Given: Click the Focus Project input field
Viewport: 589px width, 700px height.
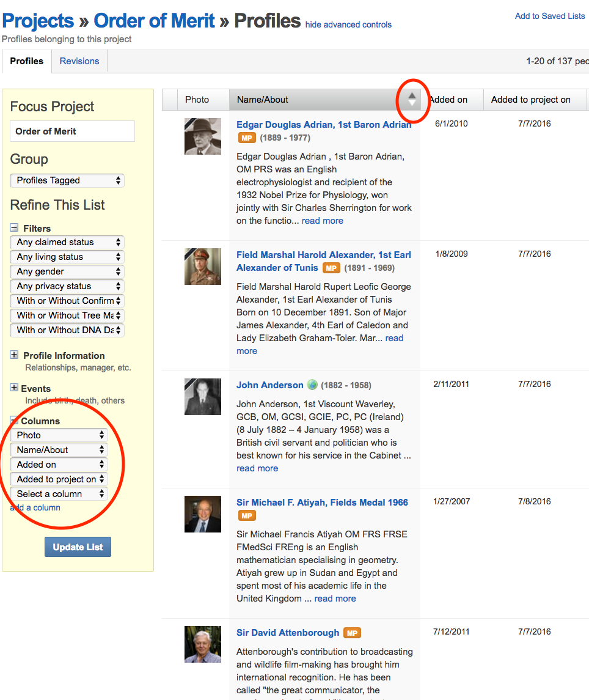Looking at the screenshot, I should point(72,131).
